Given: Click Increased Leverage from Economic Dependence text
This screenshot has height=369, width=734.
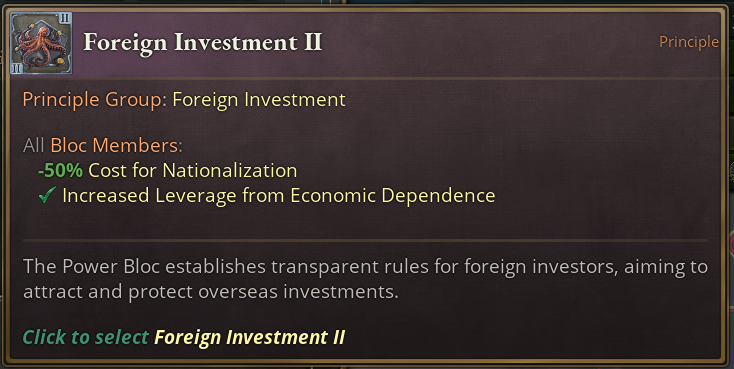Looking at the screenshot, I should [279, 195].
